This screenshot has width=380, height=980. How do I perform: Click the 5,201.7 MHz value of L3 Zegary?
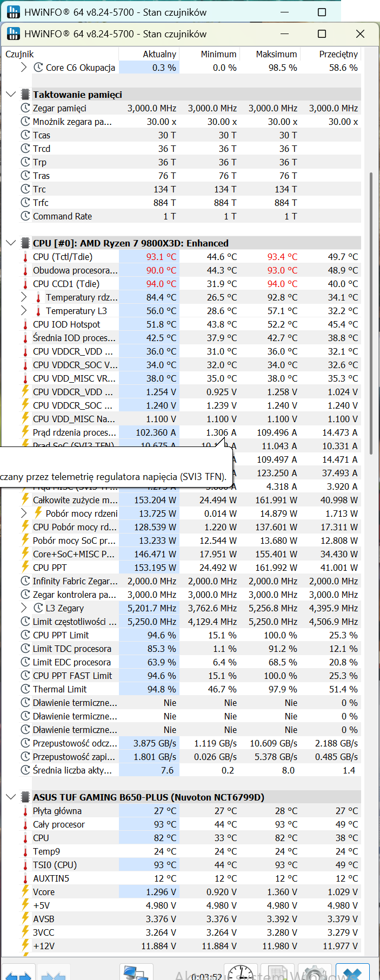[152, 608]
